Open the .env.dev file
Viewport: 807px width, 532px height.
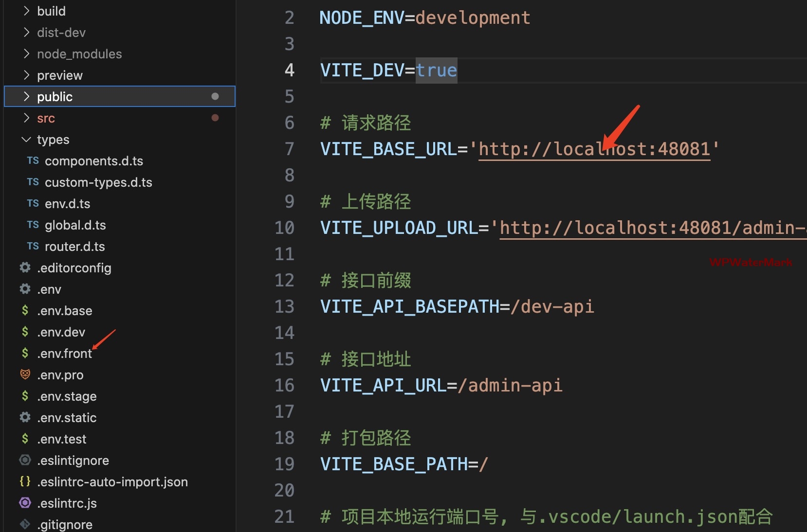[61, 332]
